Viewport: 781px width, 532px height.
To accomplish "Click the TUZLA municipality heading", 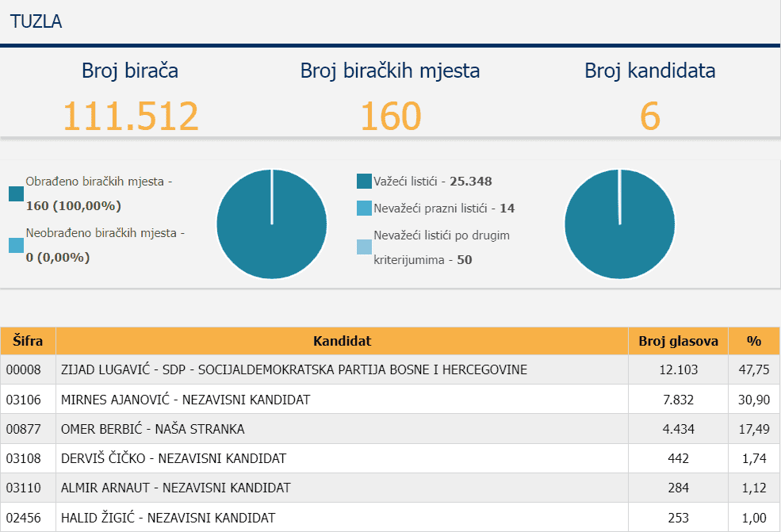I will (36, 21).
